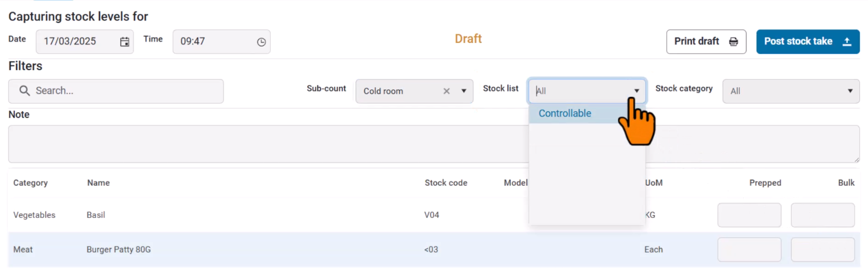Click the magnifying glass search icon
This screenshot has width=868, height=268.
(24, 91)
